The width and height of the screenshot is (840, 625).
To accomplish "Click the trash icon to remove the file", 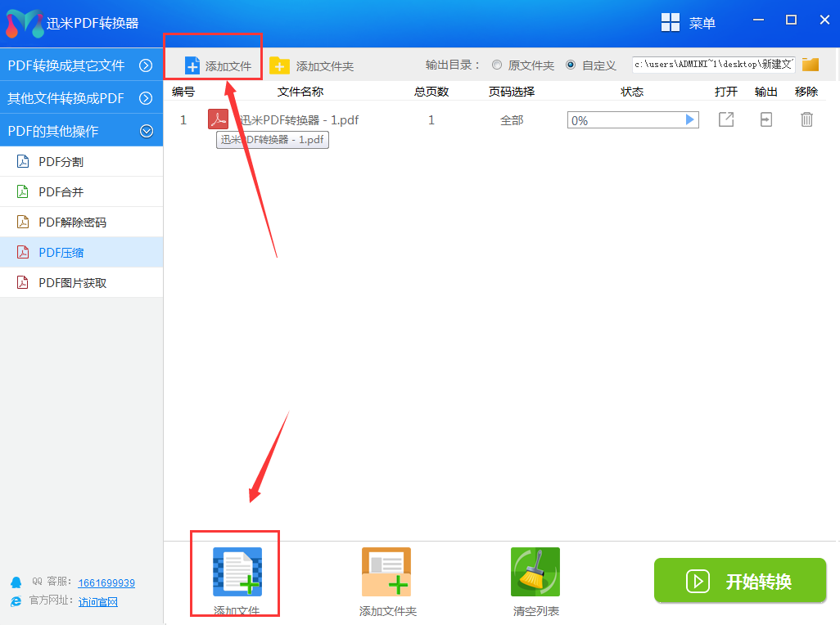I will pyautogui.click(x=806, y=120).
